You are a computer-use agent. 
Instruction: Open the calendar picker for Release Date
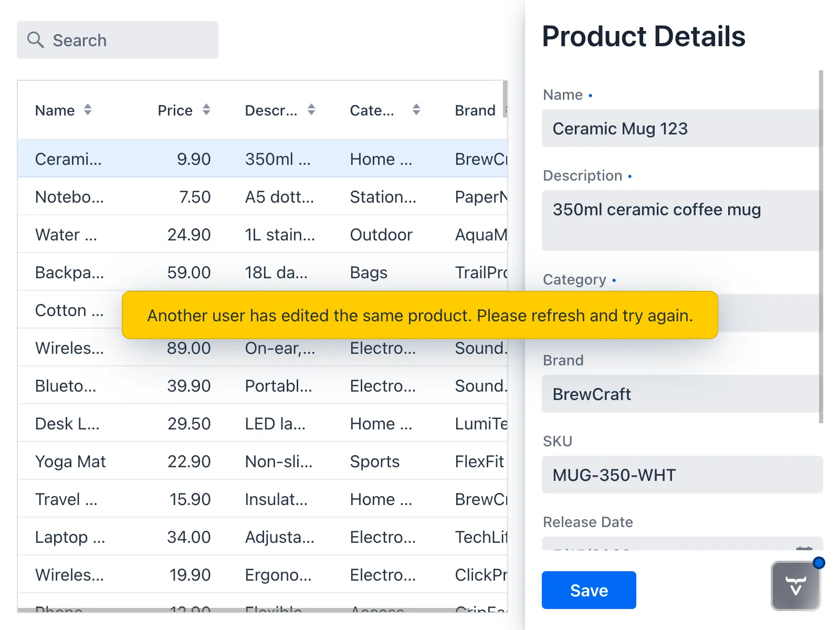[805, 548]
